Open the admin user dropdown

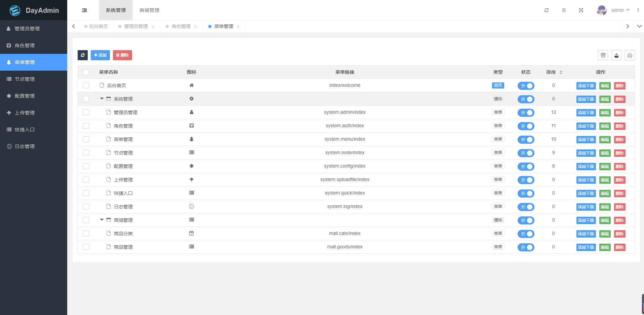click(x=620, y=10)
